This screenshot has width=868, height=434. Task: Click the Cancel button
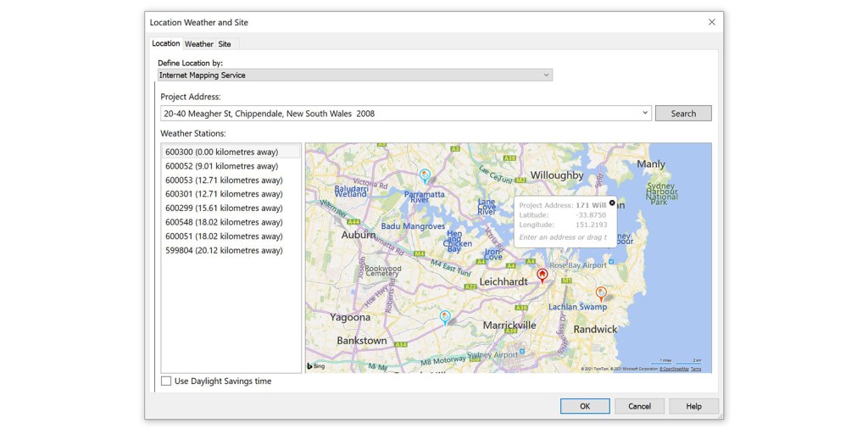pos(639,406)
